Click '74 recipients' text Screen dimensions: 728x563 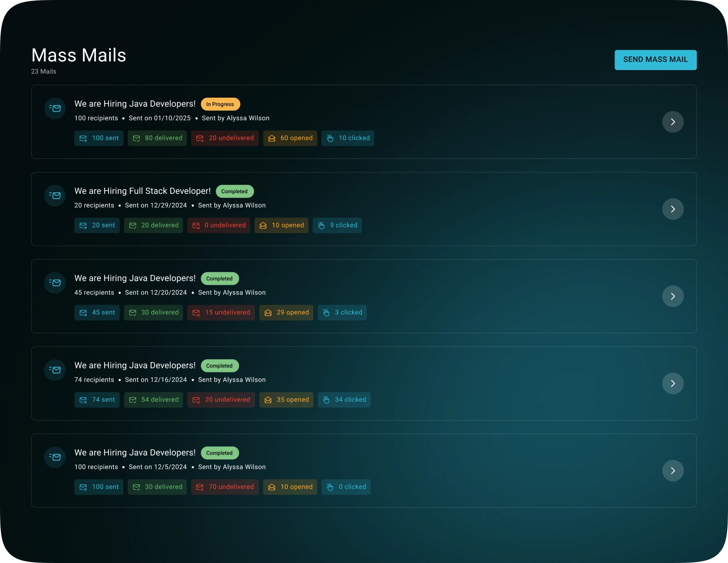(x=94, y=380)
